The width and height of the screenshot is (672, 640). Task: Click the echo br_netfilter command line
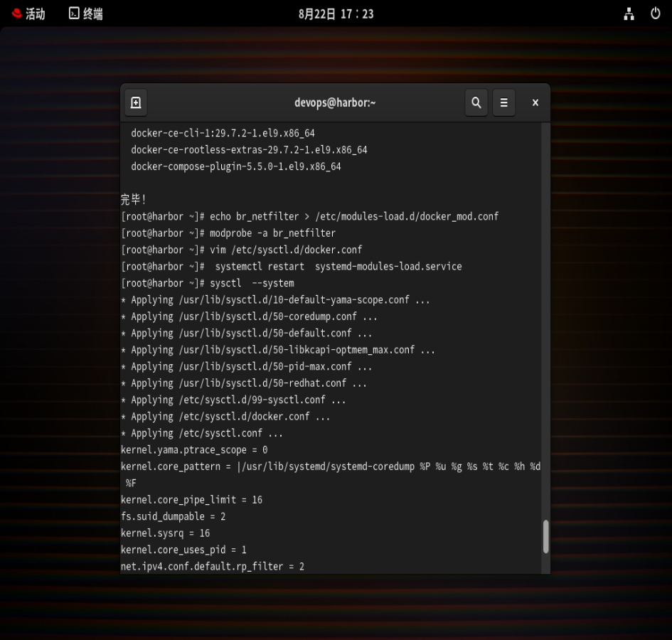[310, 216]
